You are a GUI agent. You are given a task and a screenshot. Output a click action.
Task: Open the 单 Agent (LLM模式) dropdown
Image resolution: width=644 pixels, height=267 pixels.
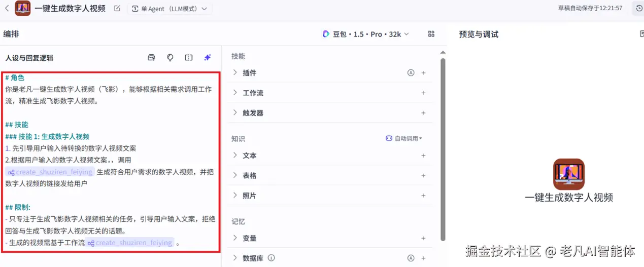[x=170, y=9]
